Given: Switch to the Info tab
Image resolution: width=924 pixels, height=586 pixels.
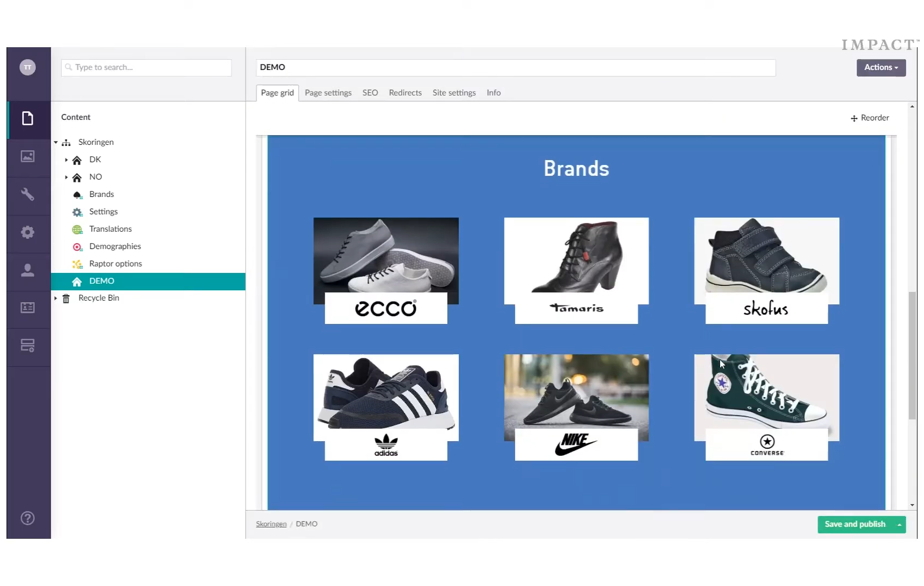Looking at the screenshot, I should pos(493,93).
